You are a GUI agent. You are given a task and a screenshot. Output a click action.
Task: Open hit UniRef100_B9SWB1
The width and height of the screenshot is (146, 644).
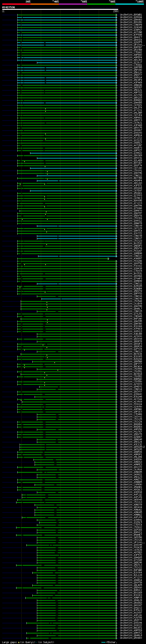[131, 15]
